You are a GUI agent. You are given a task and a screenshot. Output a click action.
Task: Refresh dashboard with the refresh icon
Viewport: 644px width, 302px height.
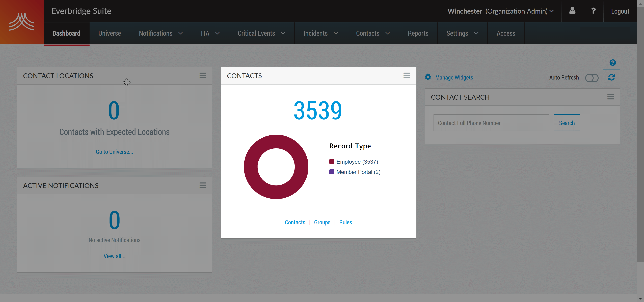(x=611, y=78)
